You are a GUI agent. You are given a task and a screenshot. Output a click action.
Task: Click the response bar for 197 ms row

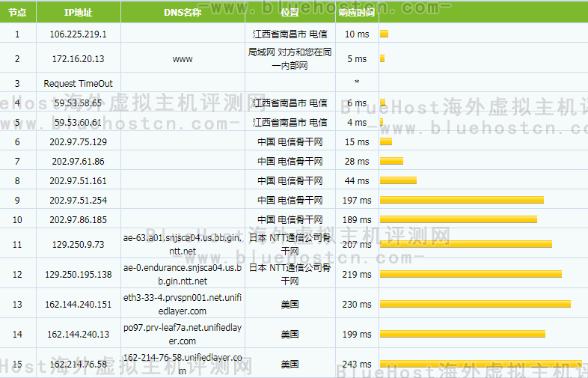[462, 200]
